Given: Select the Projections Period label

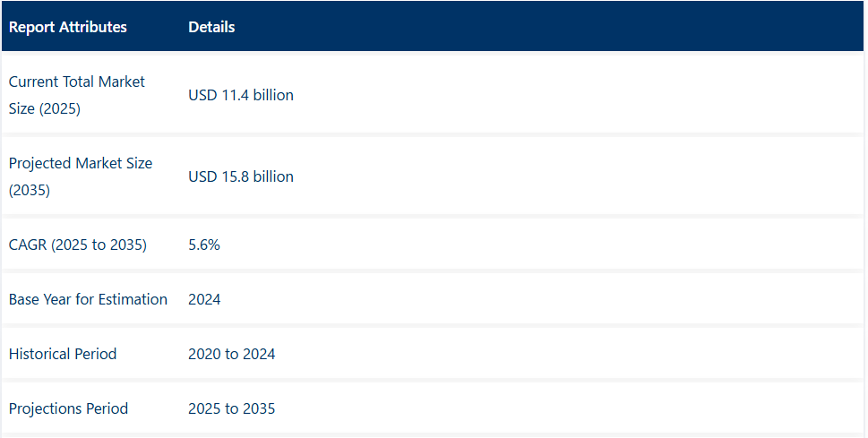Looking at the screenshot, I should point(68,408).
